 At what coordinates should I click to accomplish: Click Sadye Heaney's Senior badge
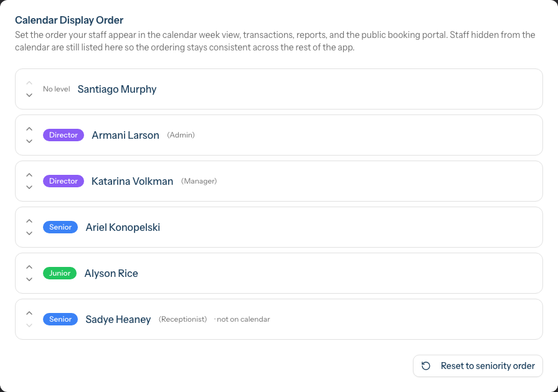(x=60, y=319)
